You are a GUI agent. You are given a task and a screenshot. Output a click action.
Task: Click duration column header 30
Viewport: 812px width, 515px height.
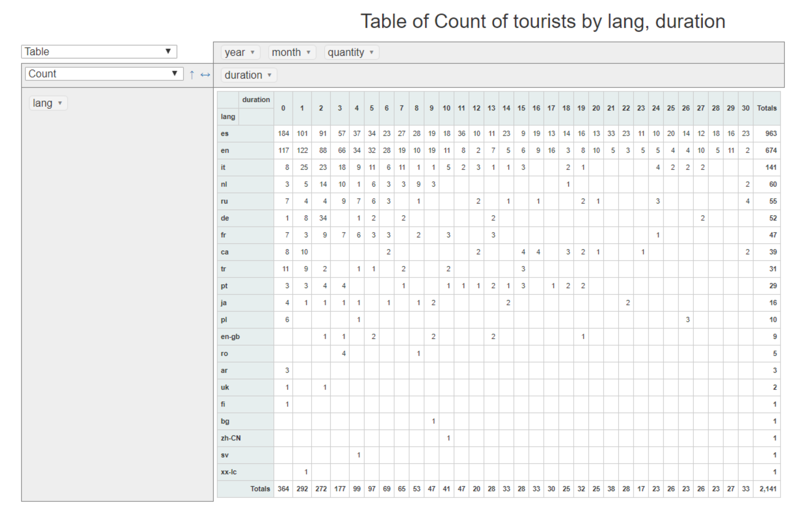point(745,108)
